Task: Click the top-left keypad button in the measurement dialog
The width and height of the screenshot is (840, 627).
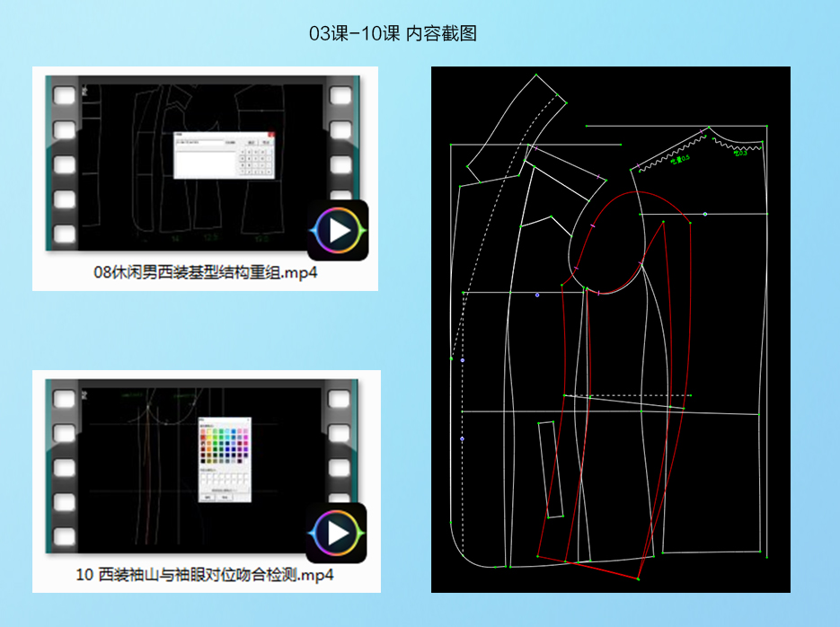Action: point(243,152)
